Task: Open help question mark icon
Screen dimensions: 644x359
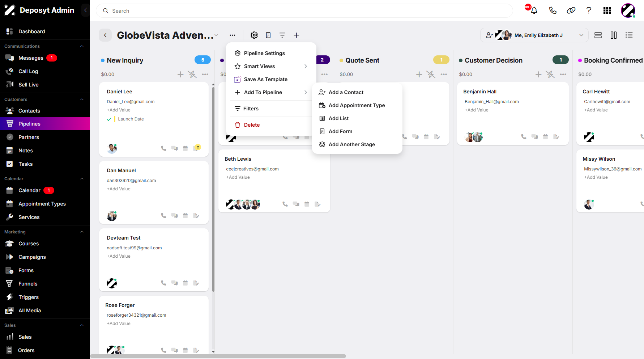Action: 589,10
